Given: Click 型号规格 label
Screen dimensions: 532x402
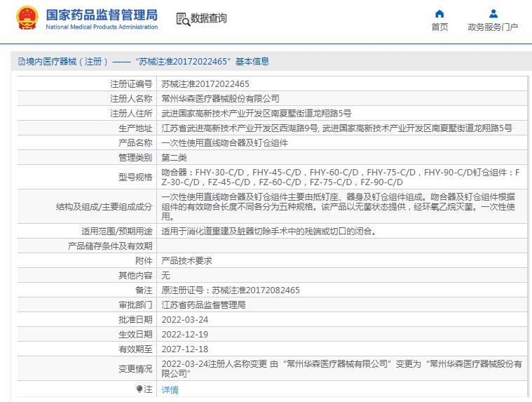Looking at the screenshot, I should [x=135, y=177].
